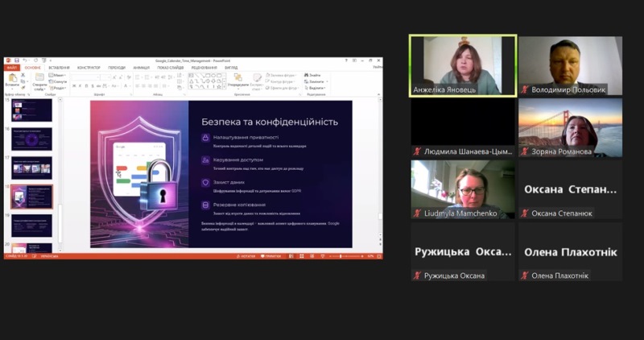Click the Cut scissors icon

pos(23,75)
